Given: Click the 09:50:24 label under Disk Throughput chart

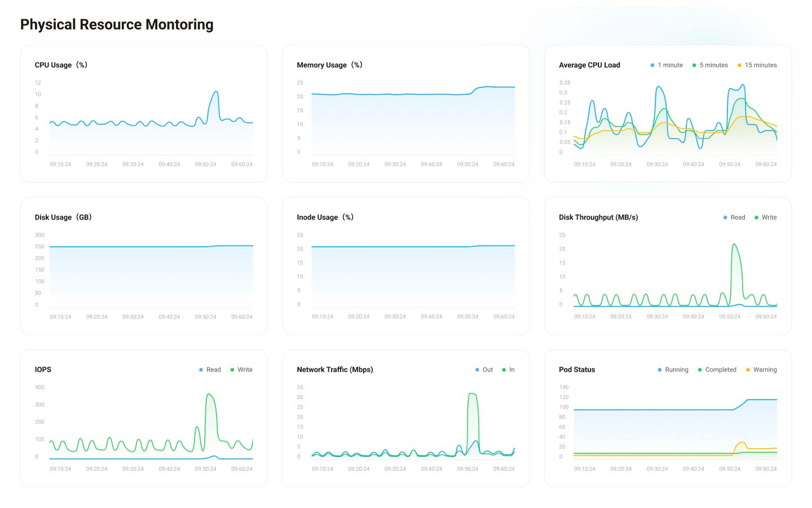Looking at the screenshot, I should 730,317.
